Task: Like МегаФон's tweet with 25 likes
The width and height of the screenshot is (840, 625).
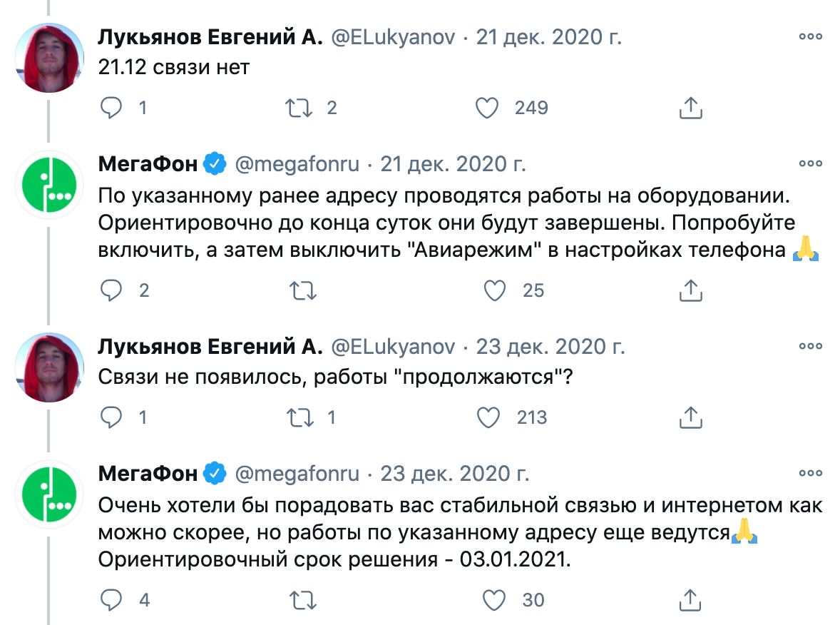Action: (495, 290)
